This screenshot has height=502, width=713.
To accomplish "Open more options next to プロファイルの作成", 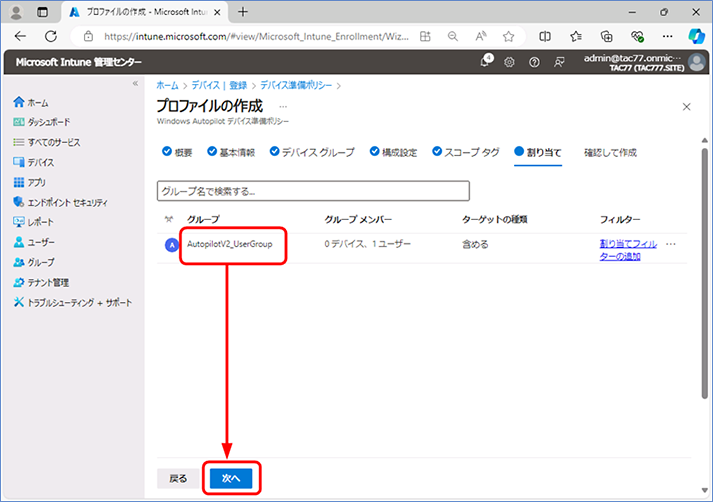I will coord(283,107).
